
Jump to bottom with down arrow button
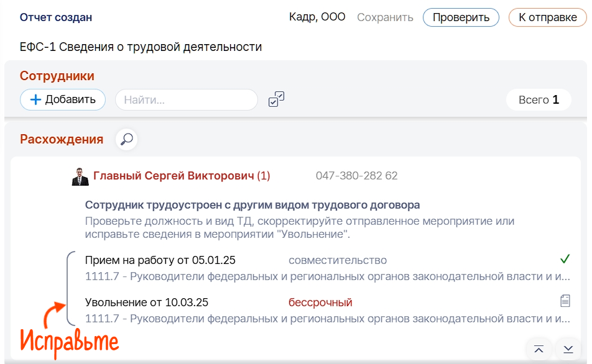coord(568,349)
